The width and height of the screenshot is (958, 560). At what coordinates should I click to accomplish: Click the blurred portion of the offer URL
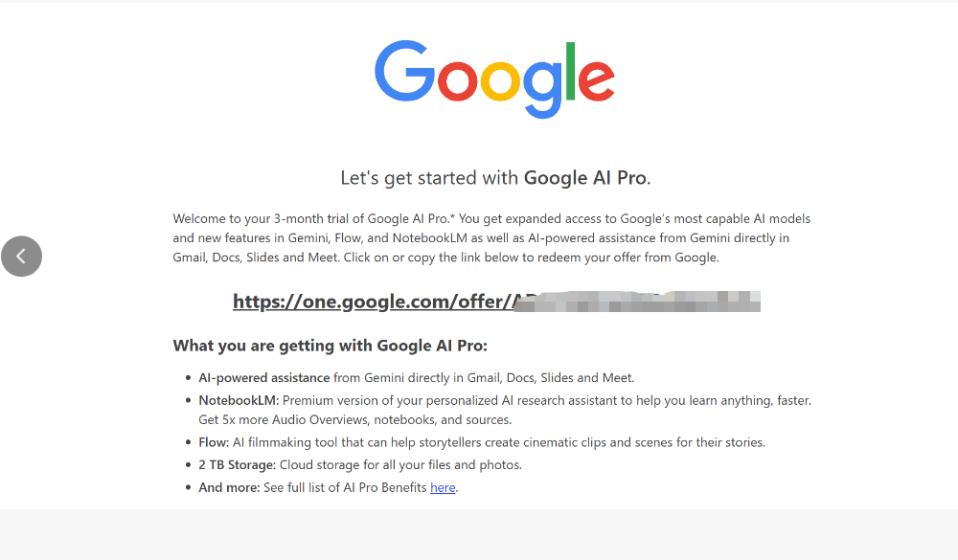637,302
